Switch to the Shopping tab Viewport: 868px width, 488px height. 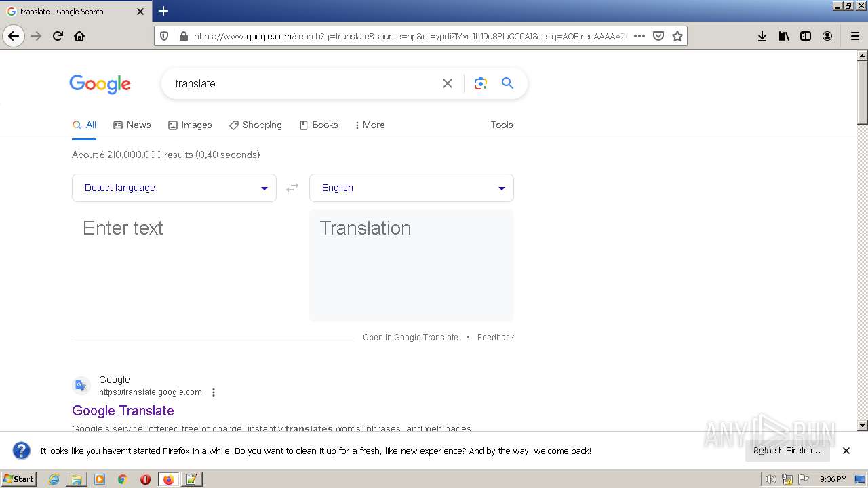click(x=256, y=125)
